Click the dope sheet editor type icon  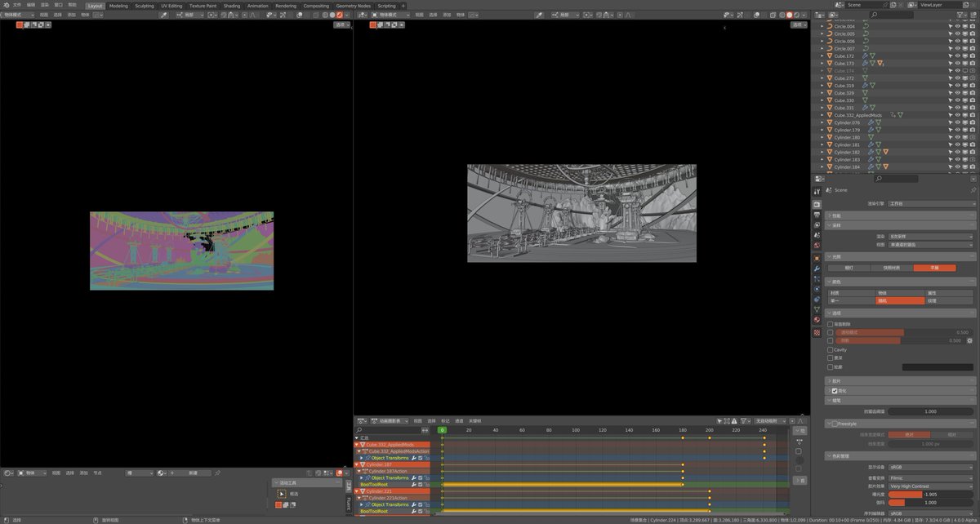point(361,420)
